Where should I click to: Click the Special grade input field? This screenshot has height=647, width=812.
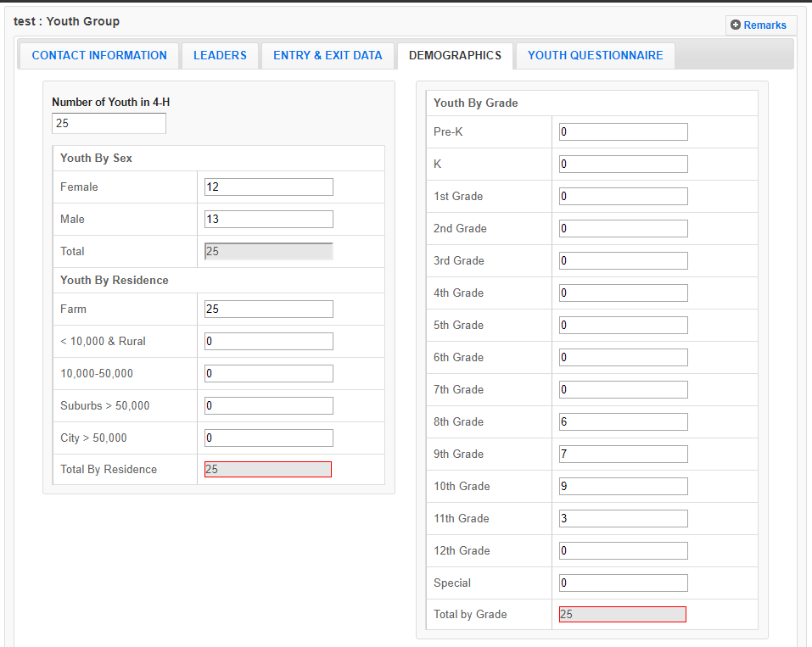[x=623, y=583]
